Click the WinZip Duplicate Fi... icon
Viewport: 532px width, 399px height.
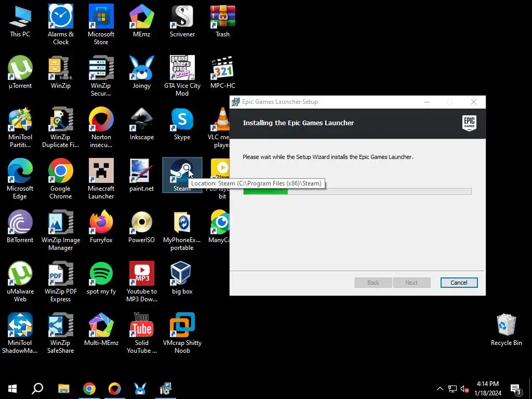pos(60,128)
